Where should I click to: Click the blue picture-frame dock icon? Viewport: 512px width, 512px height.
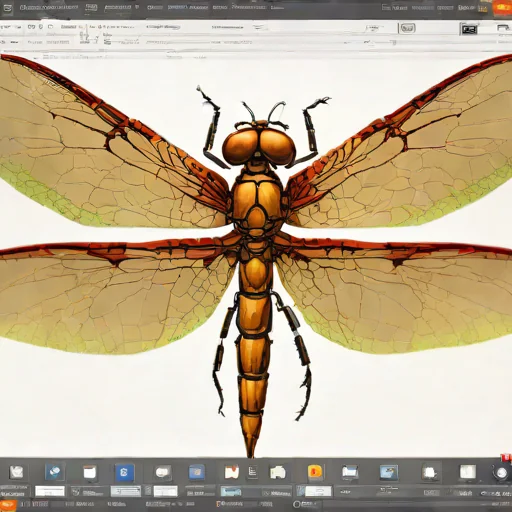coord(389,472)
